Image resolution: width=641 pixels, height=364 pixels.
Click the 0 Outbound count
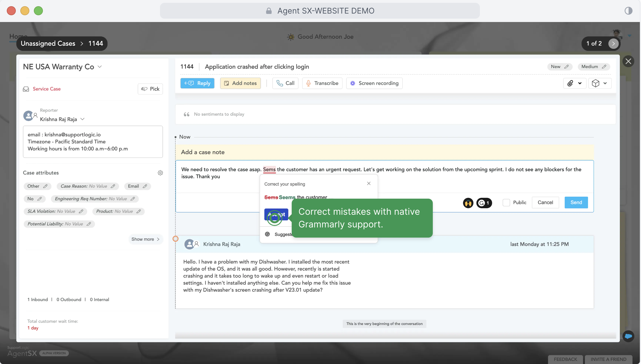(69, 300)
